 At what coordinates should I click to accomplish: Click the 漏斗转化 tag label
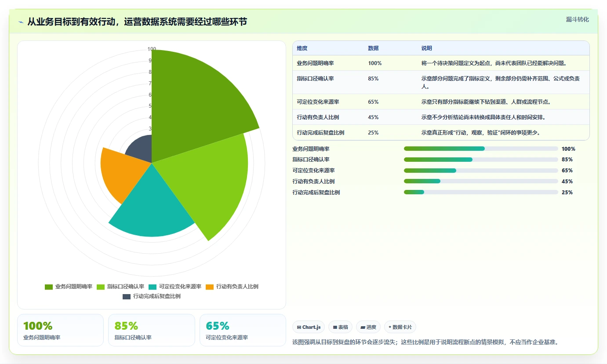click(x=577, y=19)
